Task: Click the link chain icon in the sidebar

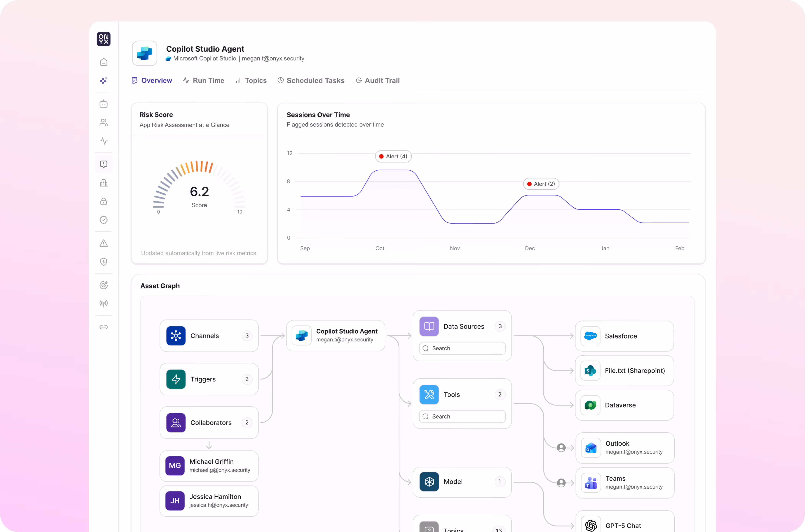Action: tap(104, 327)
